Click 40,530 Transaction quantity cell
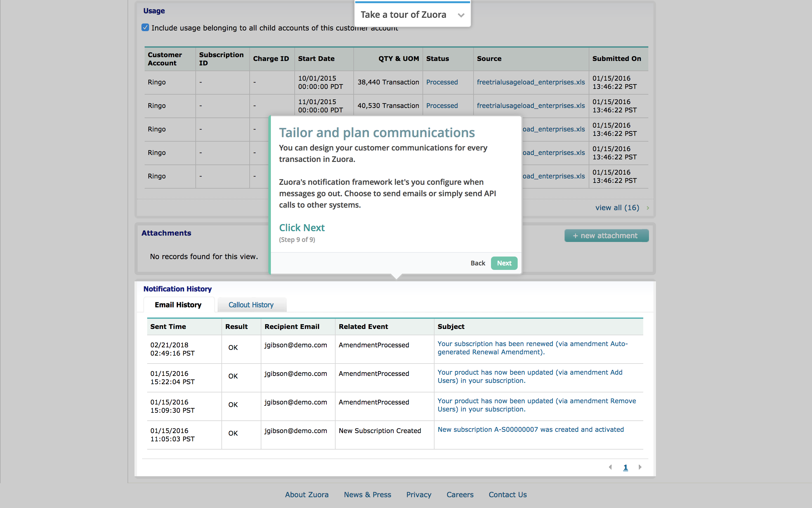The image size is (812, 508). coord(388,106)
